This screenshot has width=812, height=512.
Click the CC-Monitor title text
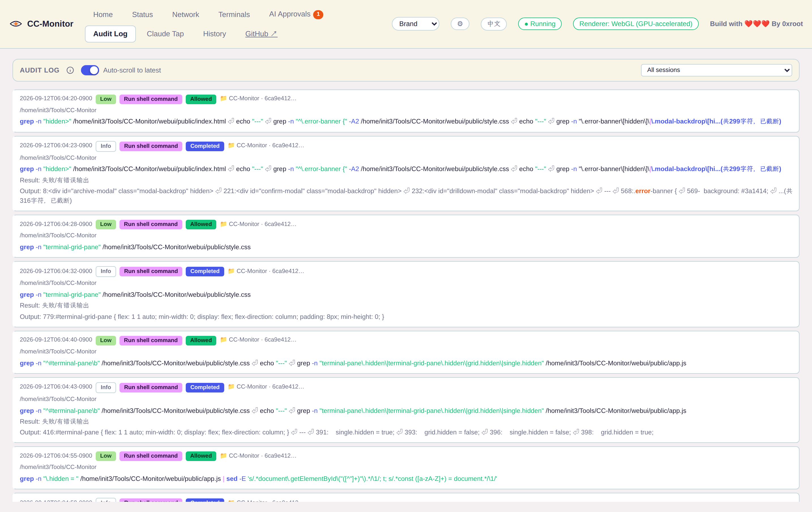point(50,24)
